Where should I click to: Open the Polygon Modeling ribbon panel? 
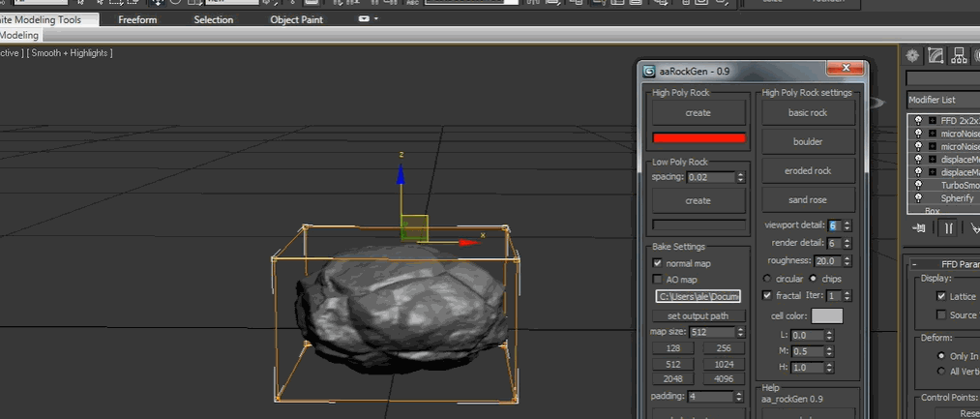pos(20,36)
